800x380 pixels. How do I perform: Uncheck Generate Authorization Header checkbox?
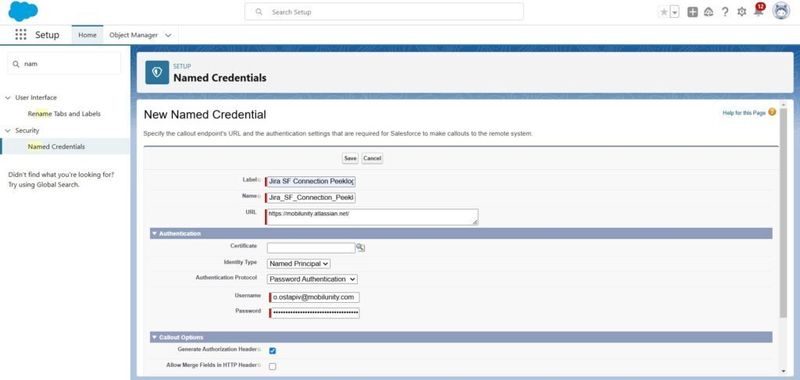pos(272,350)
